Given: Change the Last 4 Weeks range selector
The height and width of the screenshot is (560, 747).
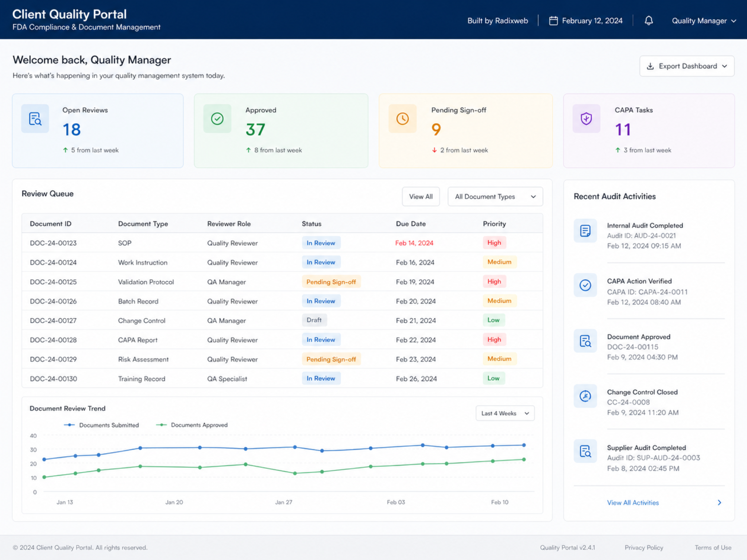Looking at the screenshot, I should pos(505,413).
